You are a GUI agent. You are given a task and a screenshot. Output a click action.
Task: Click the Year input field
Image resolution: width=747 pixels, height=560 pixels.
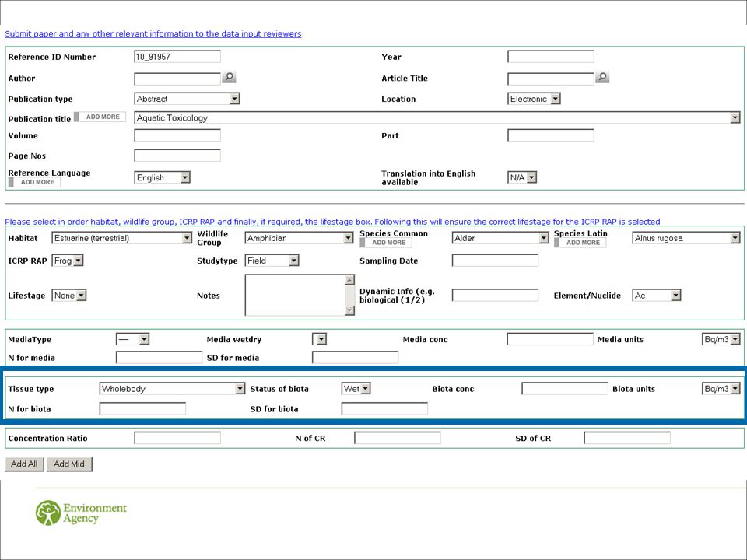551,57
